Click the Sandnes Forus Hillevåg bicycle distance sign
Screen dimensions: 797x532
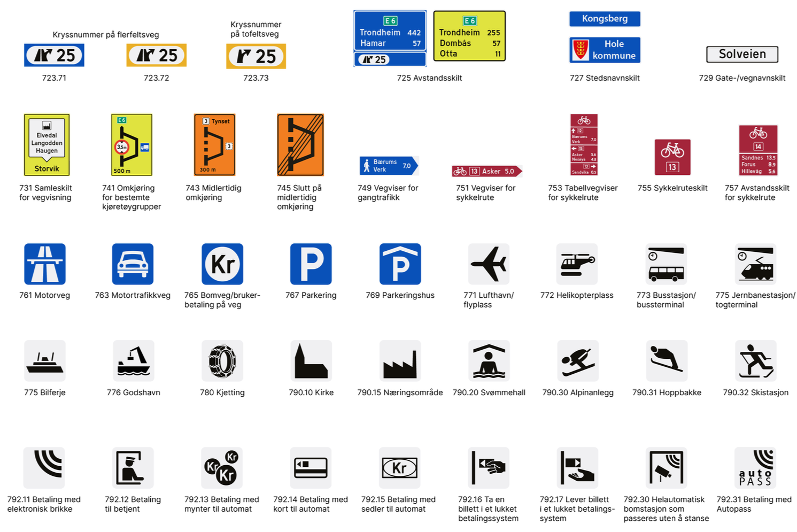click(x=758, y=150)
